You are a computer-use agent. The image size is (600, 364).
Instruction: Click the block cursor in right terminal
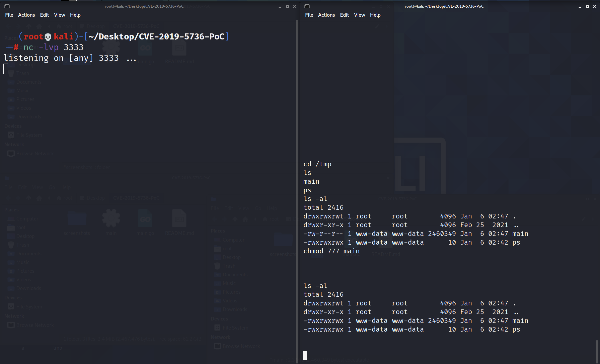(305, 355)
